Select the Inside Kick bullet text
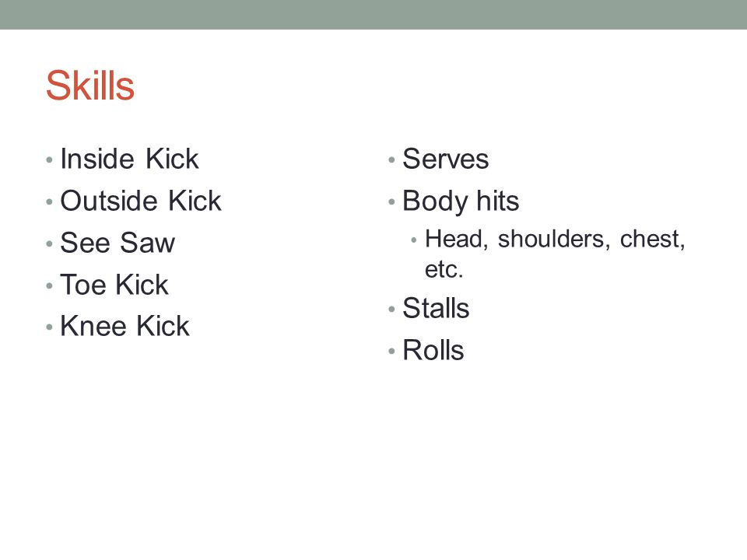Viewport: 747px width, 560px height. coord(129,159)
